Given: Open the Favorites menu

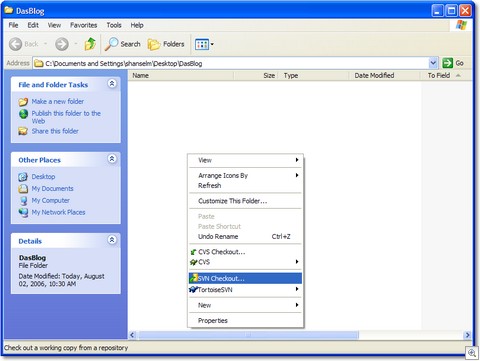Looking at the screenshot, I should click(x=83, y=25).
